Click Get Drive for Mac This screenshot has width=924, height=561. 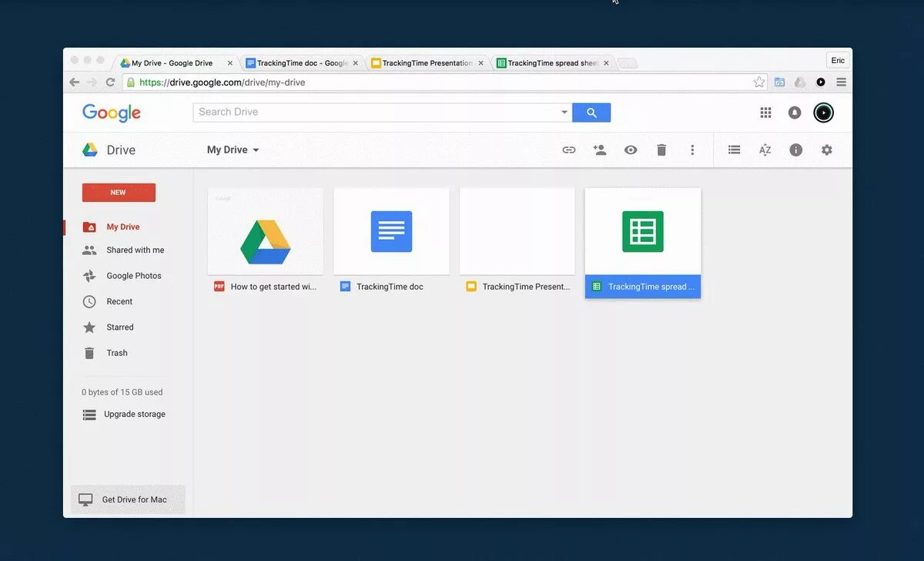[x=128, y=500]
